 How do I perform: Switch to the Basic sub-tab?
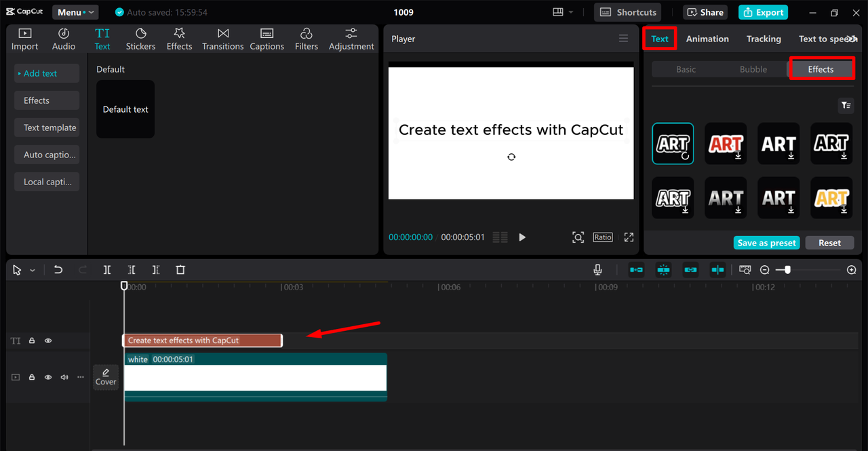click(686, 69)
